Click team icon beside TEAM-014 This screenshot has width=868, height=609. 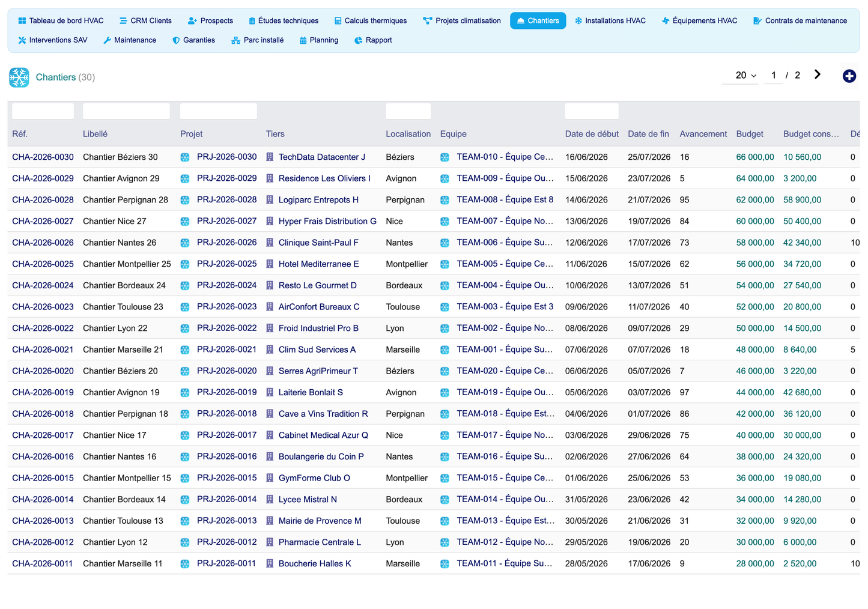coord(445,500)
